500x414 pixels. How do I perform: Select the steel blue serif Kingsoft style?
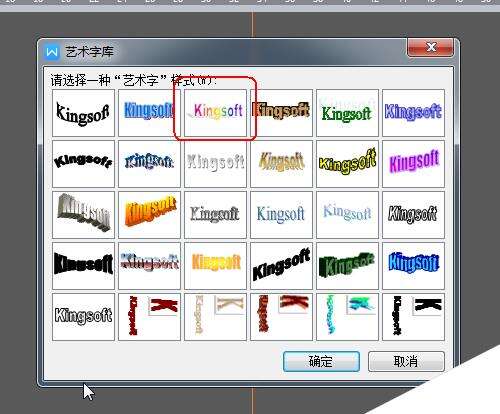(281, 215)
